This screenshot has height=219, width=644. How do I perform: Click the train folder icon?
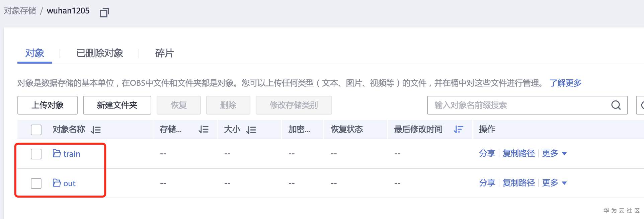57,153
